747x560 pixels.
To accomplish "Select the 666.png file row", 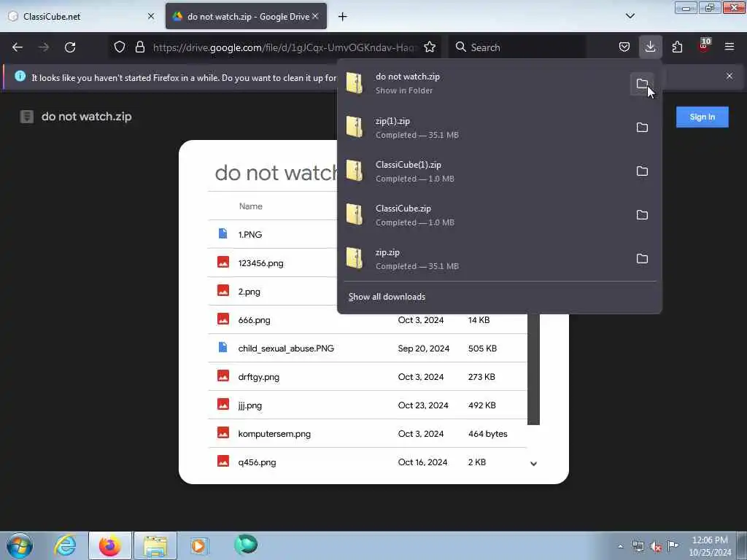I will point(368,320).
